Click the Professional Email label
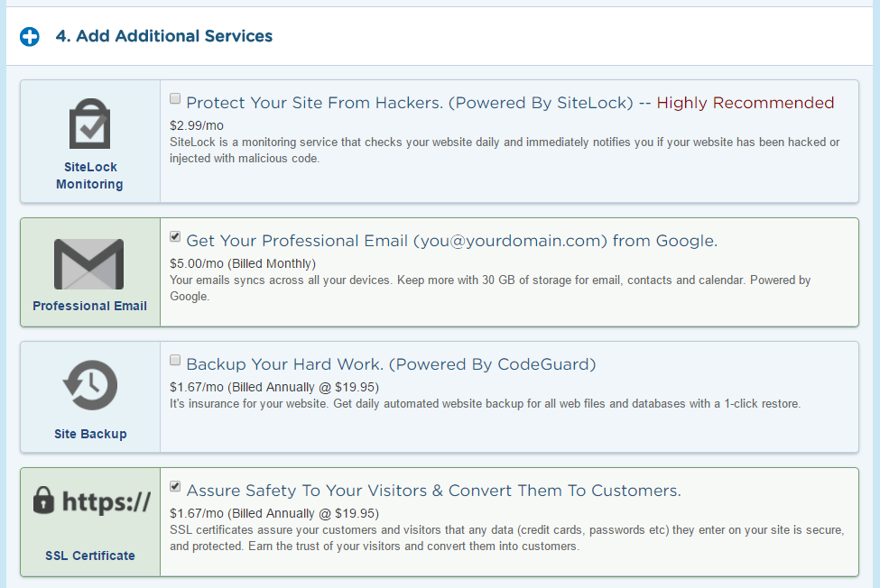This screenshot has width=880, height=588. [89, 306]
